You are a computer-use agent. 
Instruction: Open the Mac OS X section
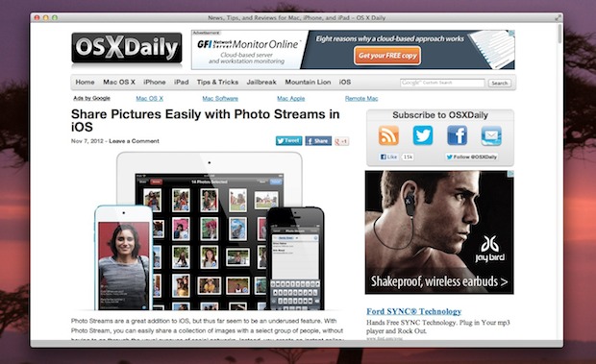pyautogui.click(x=119, y=82)
